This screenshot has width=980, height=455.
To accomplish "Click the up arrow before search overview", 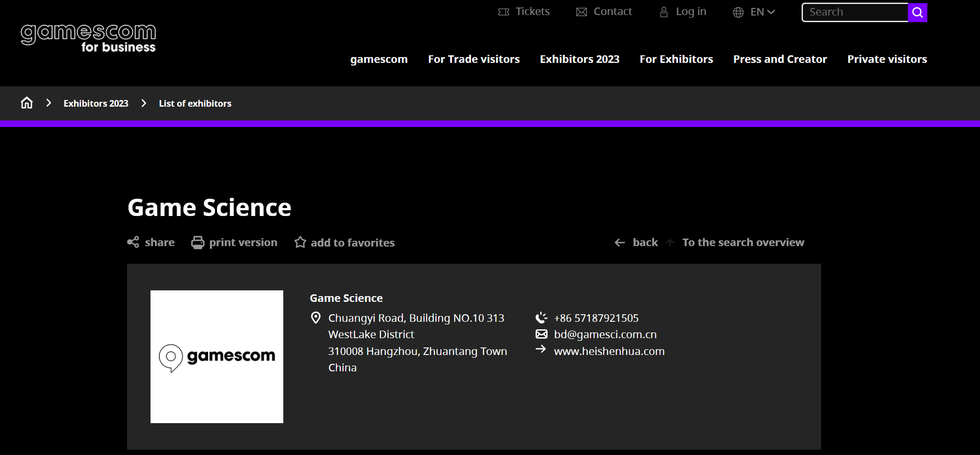I will 670,243.
